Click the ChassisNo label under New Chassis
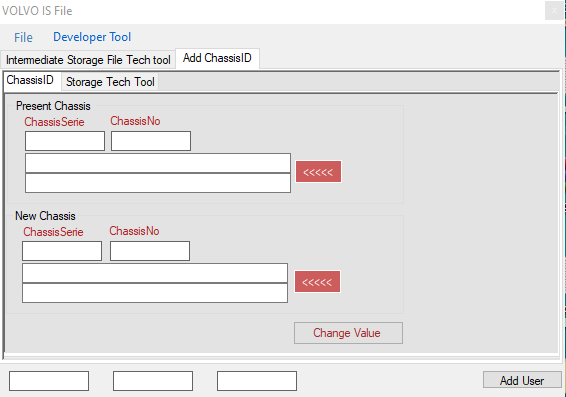 134,231
